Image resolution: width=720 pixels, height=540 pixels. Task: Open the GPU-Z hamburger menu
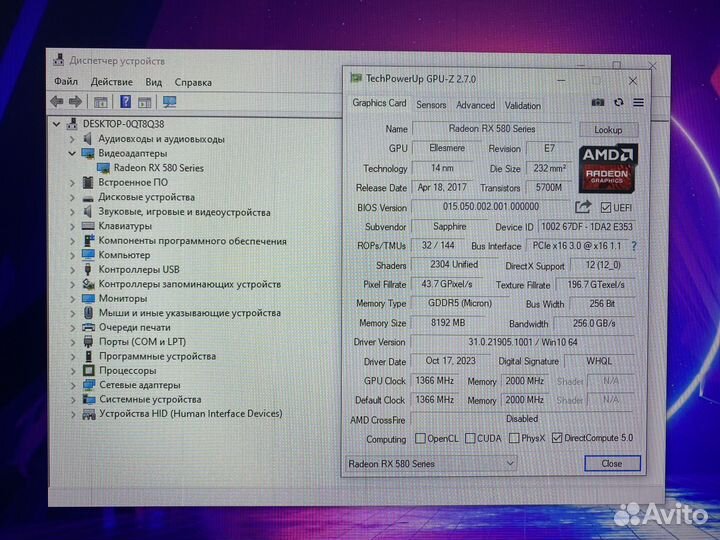(x=638, y=103)
